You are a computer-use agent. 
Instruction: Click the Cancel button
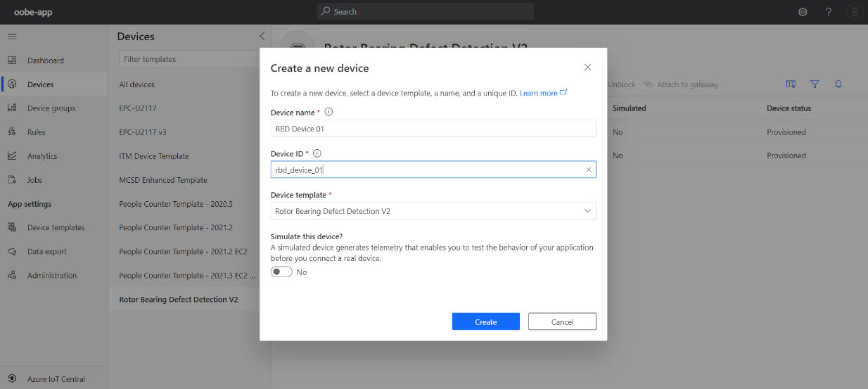[562, 321]
